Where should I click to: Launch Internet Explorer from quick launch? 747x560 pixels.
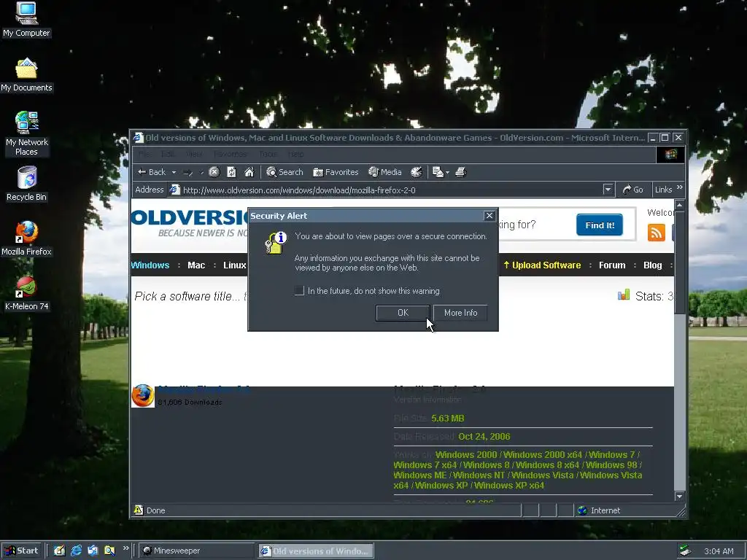[76, 551]
